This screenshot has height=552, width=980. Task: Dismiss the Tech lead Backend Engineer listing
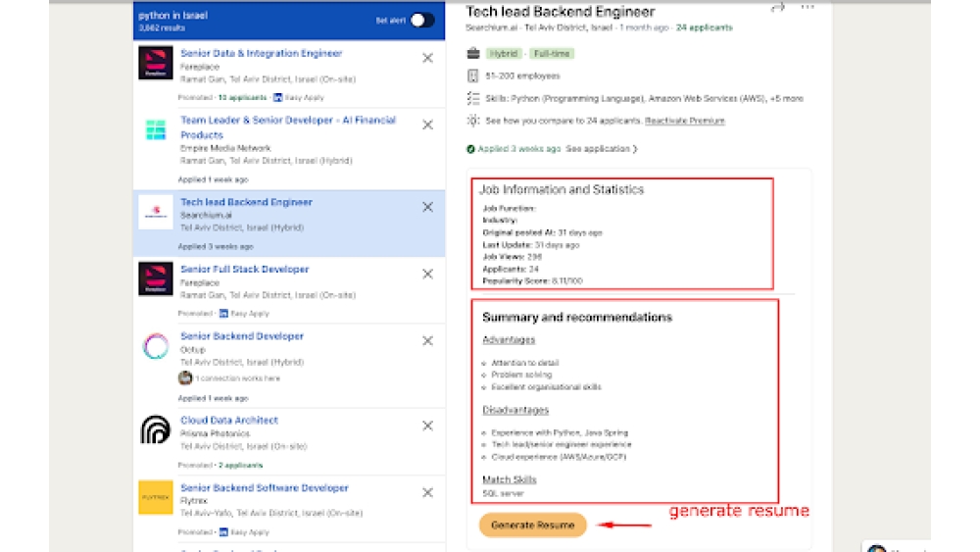point(427,207)
